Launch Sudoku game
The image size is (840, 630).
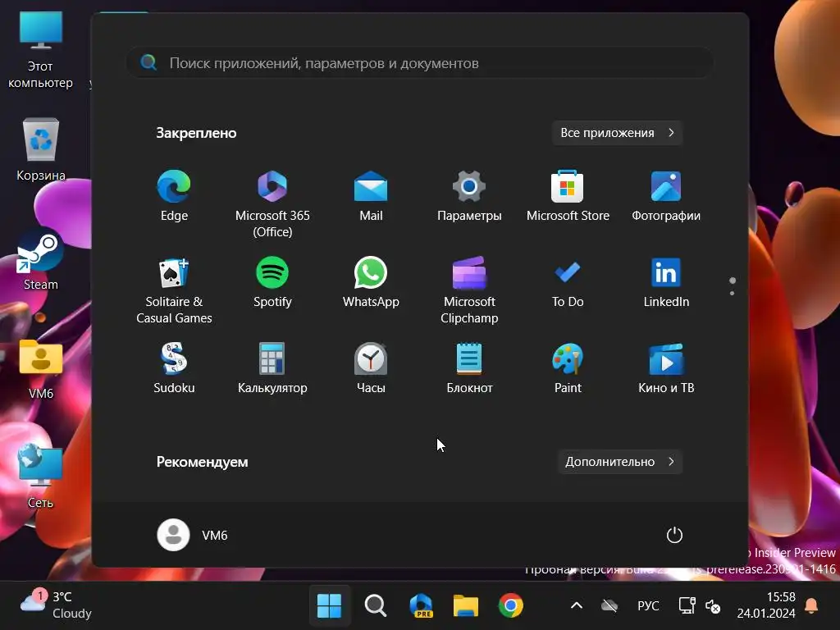click(174, 368)
